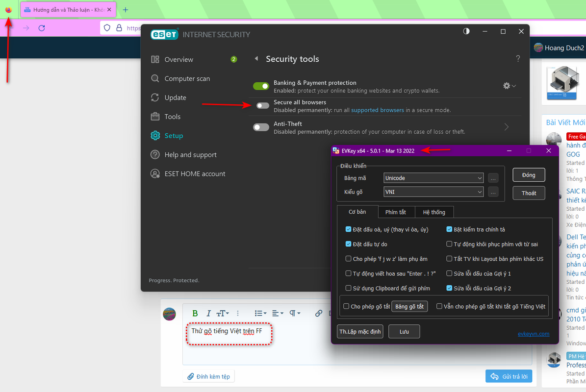This screenshot has height=392, width=586.
Task: Open Banking protection gear settings dropdown
Action: click(510, 86)
